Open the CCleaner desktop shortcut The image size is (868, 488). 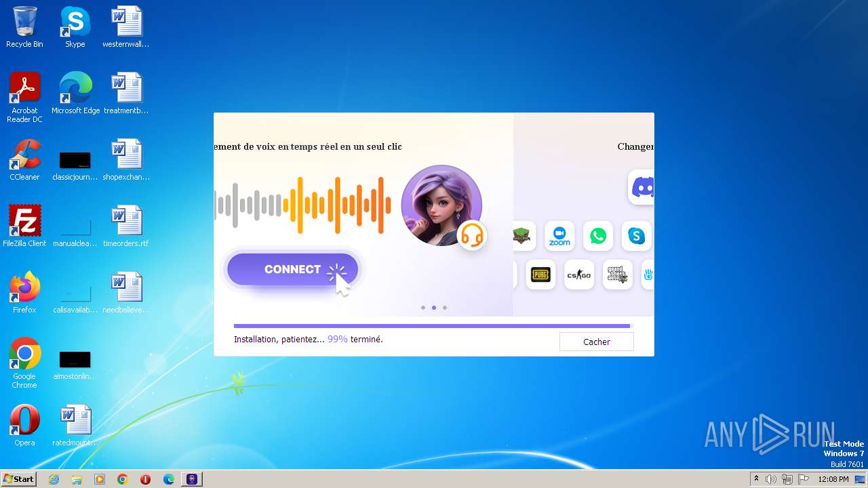point(24,160)
